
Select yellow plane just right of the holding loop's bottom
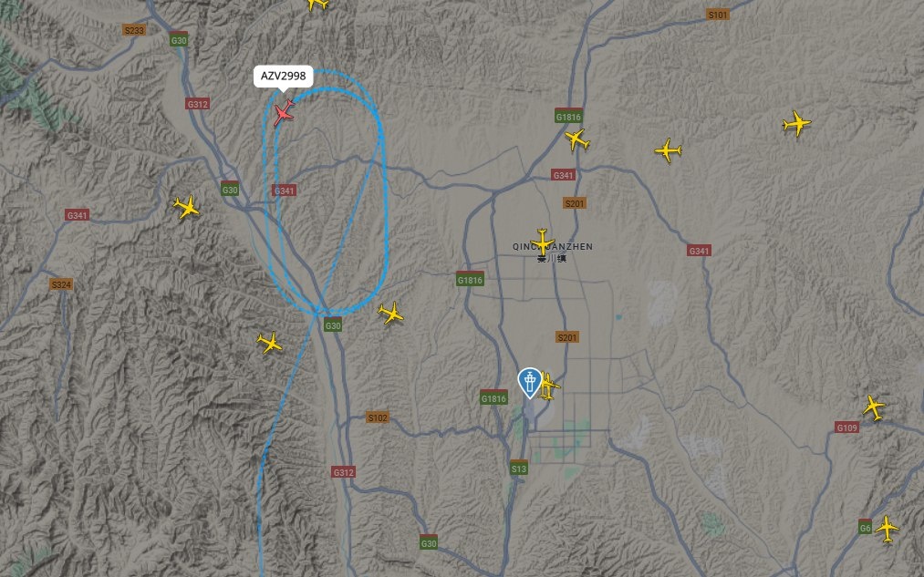390,313
